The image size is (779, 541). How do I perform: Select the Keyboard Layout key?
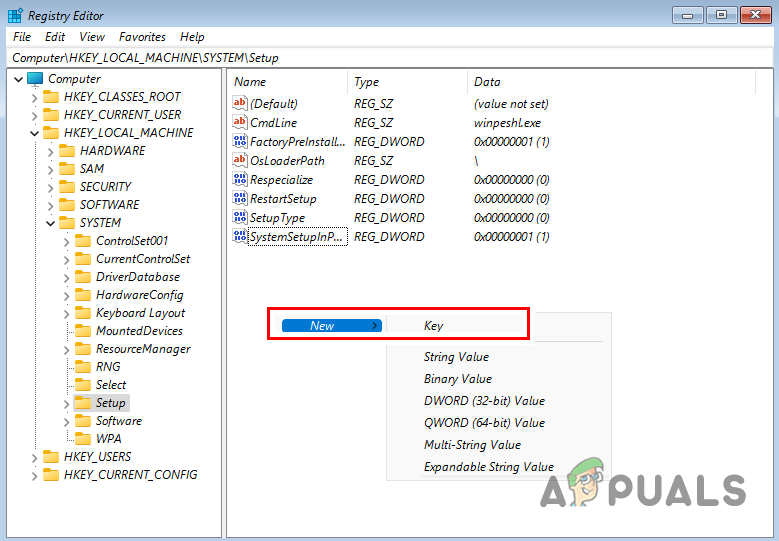(140, 313)
